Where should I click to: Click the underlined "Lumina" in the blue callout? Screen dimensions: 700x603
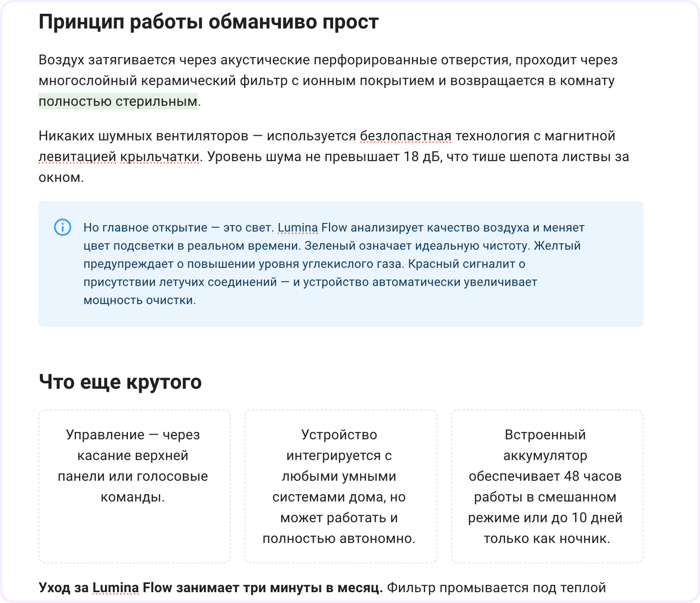tap(297, 228)
